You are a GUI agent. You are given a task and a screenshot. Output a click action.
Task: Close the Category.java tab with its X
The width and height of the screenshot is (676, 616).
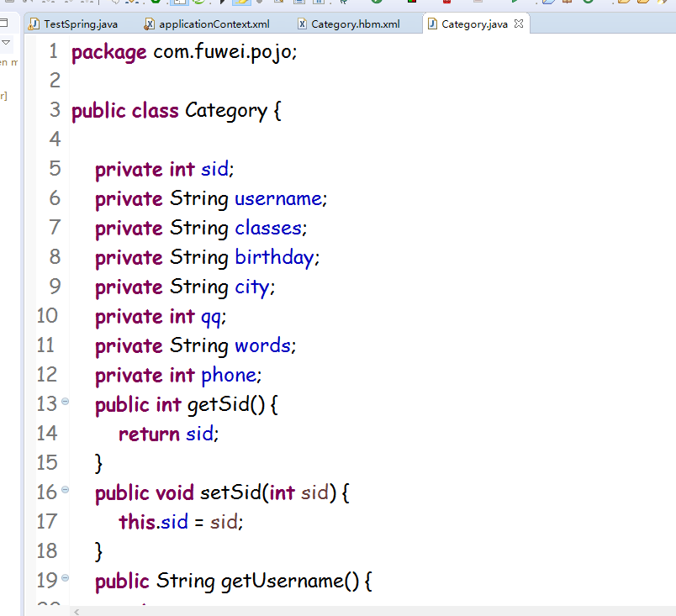coord(519,24)
